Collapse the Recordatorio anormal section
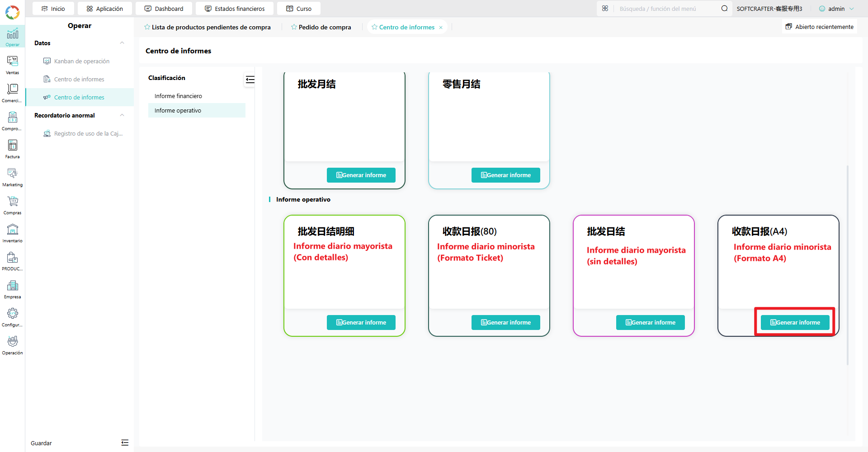868x452 pixels. click(122, 115)
